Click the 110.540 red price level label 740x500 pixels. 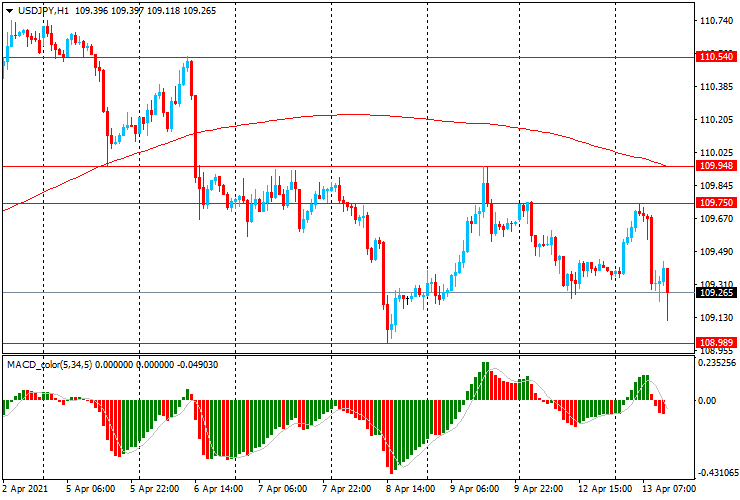pyautogui.click(x=716, y=57)
